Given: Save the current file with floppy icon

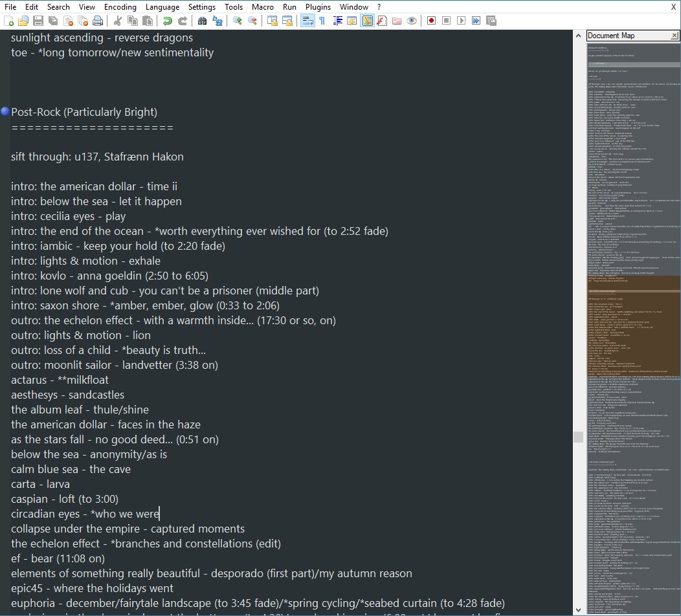Looking at the screenshot, I should click(38, 21).
